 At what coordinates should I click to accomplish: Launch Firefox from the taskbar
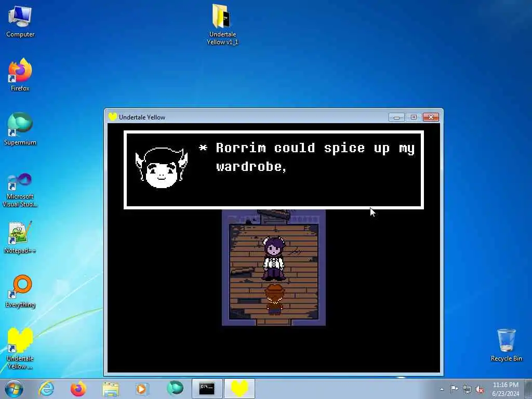click(78, 389)
